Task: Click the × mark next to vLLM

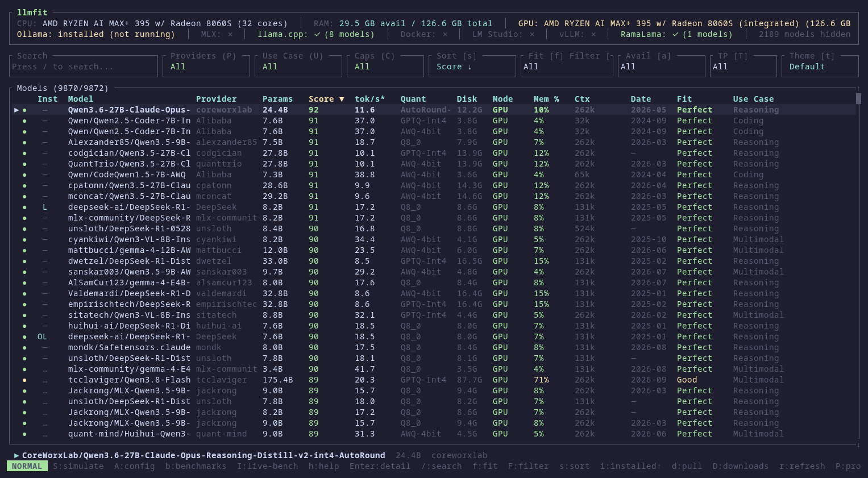Action: [593, 34]
